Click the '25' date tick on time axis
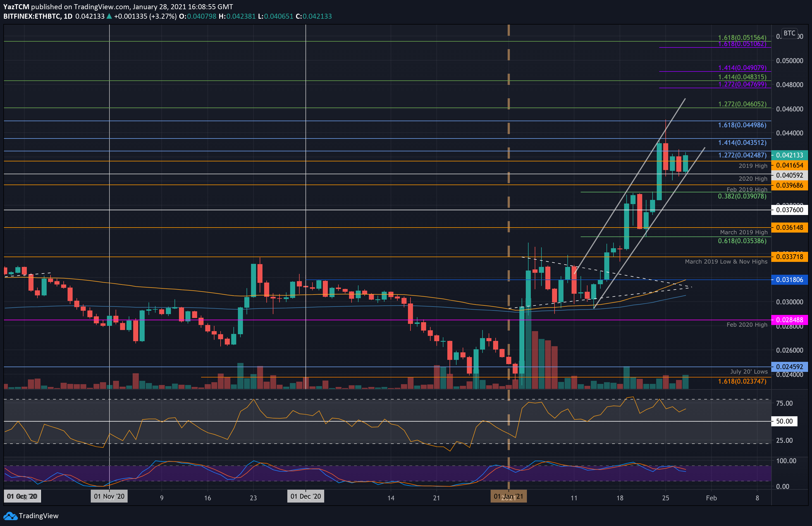Screen dimensions: 812x526 (x=666, y=498)
